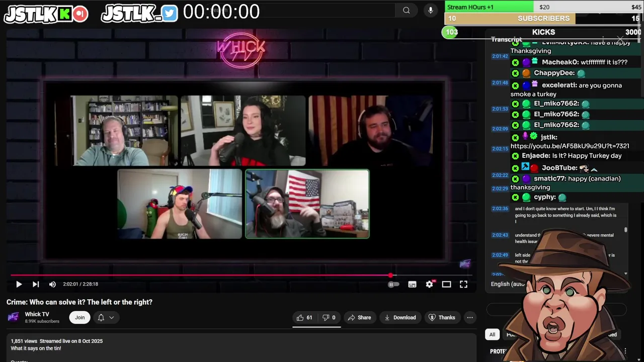644x362 pixels.
Task: Close the Transcript panel
Action: 620,39
